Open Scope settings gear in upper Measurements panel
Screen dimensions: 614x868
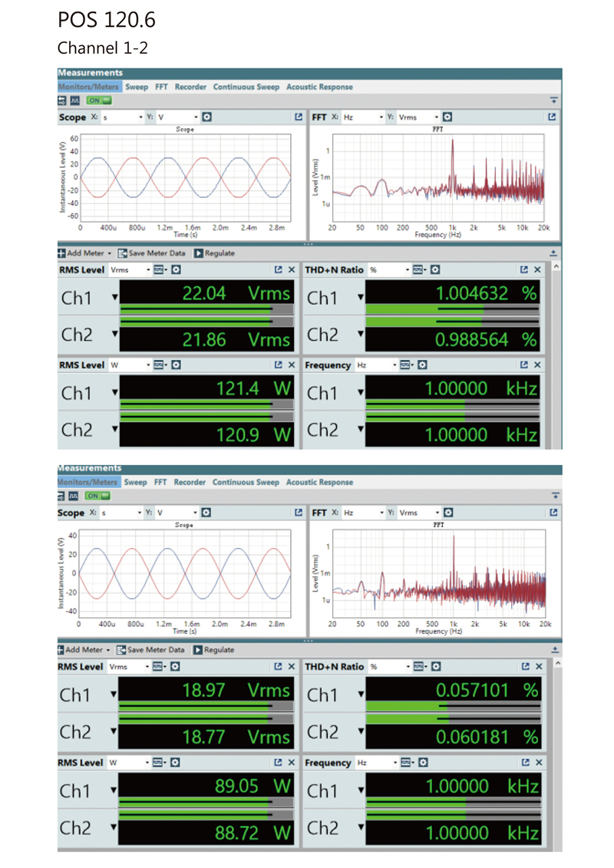tap(206, 118)
